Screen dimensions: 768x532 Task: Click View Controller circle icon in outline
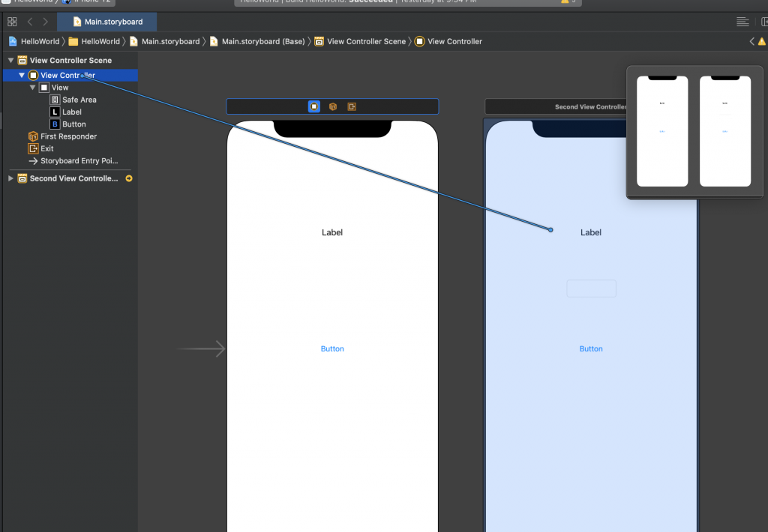(x=33, y=76)
